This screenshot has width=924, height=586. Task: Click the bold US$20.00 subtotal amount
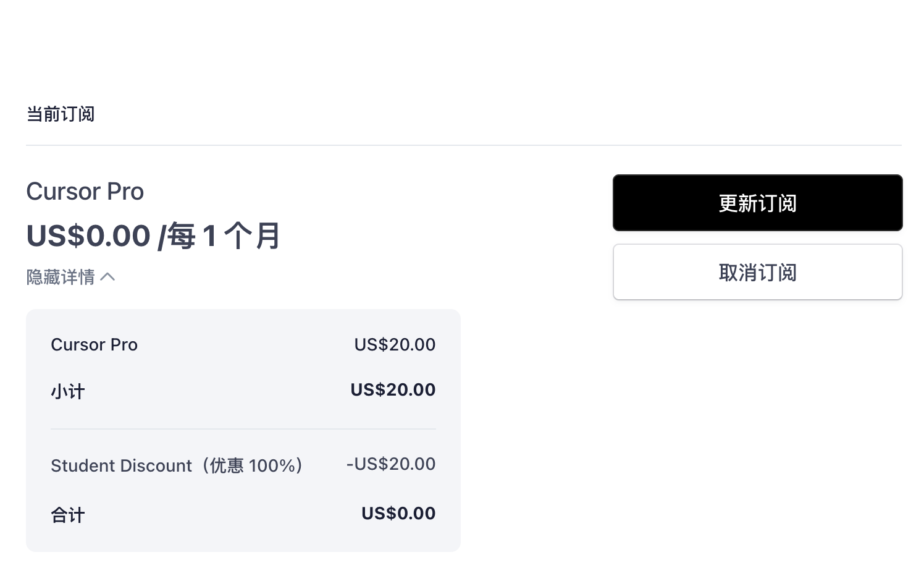(393, 389)
